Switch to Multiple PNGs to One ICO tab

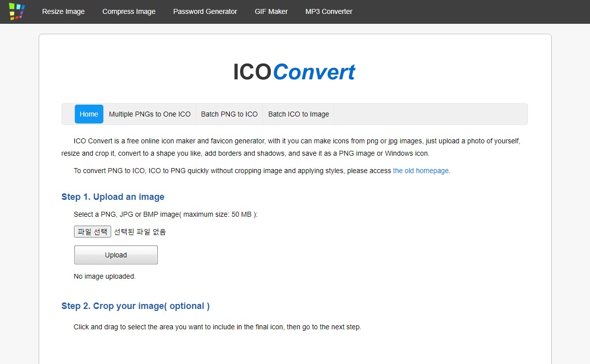[150, 114]
